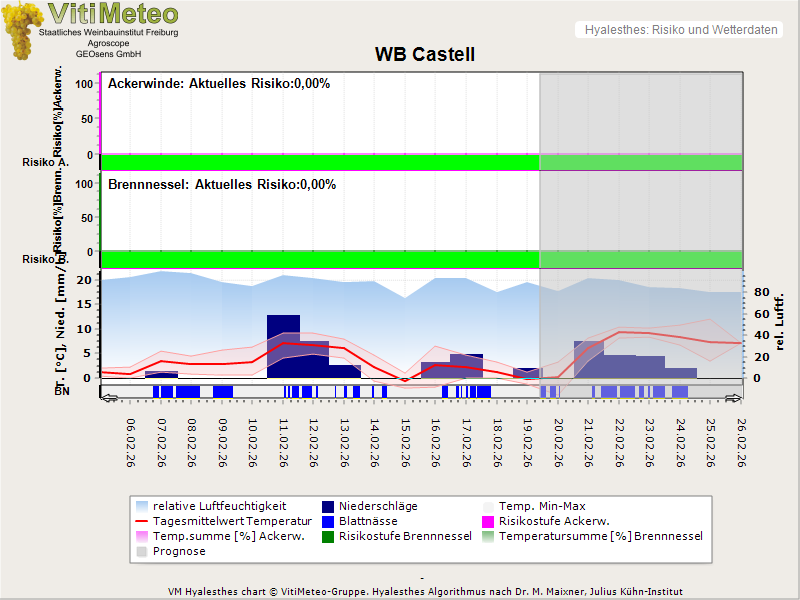Click the Hyalesthes: Risiko und Wetterdaten label

[680, 30]
